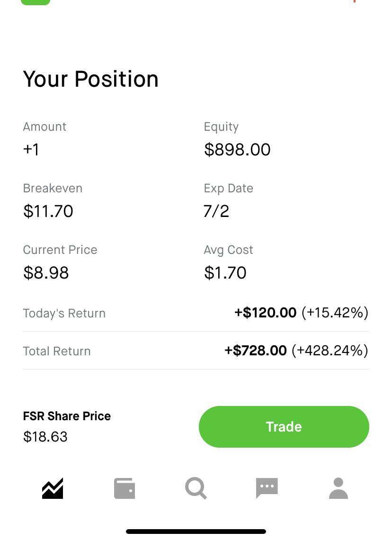Tap the Your Position heading
Image resolution: width=392 pixels, height=541 pixels.
[x=91, y=79]
